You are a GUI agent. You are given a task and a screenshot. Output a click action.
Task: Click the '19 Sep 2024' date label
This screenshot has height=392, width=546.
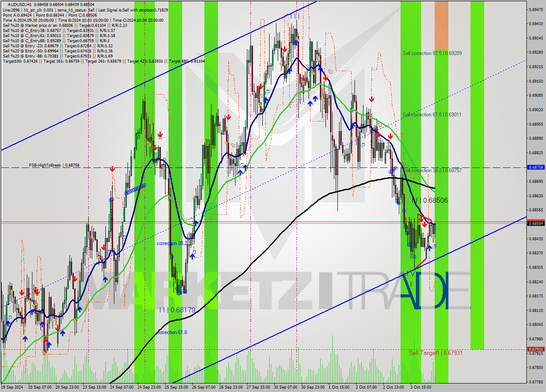click(x=12, y=388)
